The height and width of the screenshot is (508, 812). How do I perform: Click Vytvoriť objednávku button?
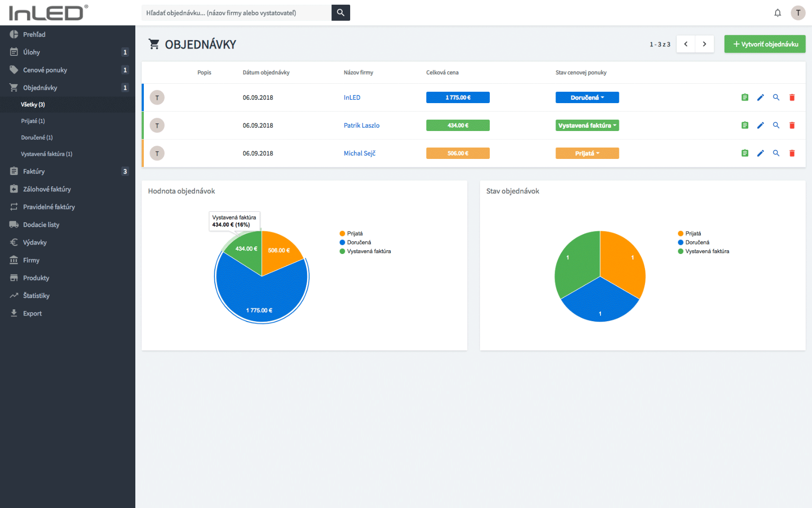coord(765,44)
